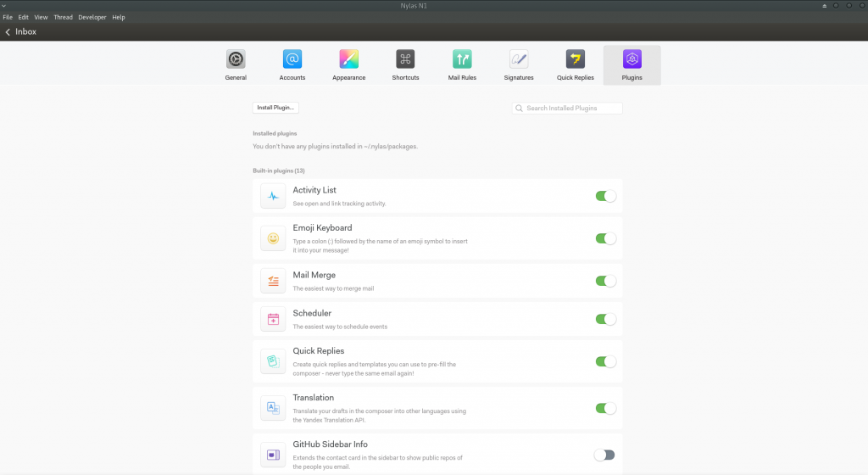Select the Plugins hexagon icon
Image resolution: width=868 pixels, height=475 pixels.
coord(632,59)
